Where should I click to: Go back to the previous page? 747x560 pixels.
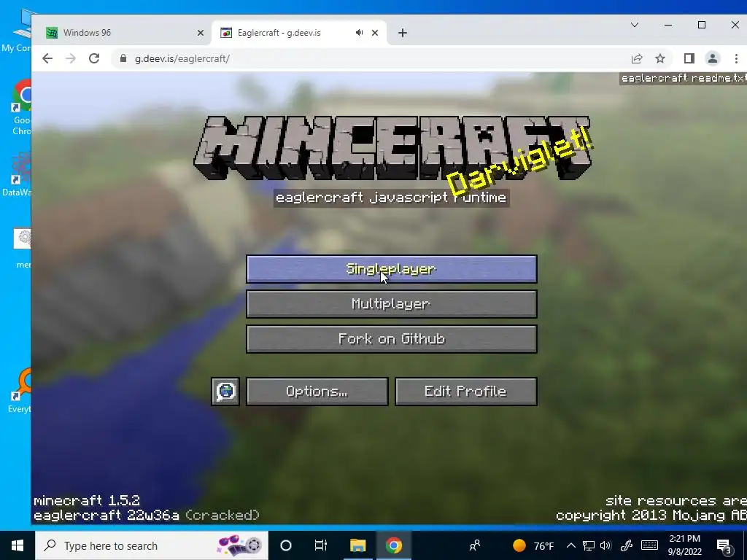(47, 58)
